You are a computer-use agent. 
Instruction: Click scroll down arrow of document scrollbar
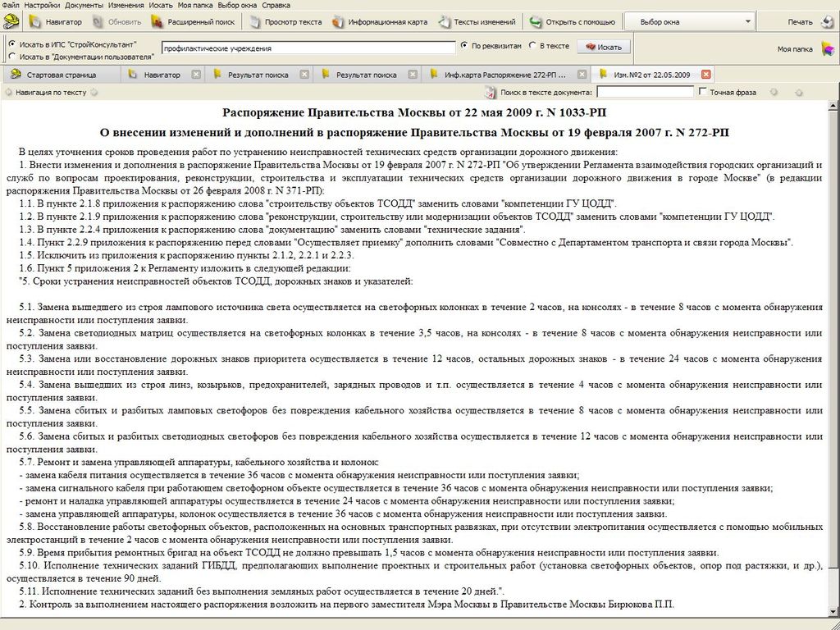click(833, 612)
